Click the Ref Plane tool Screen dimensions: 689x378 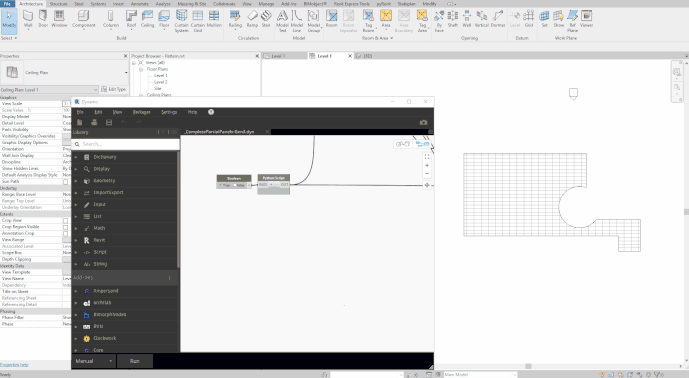point(572,21)
